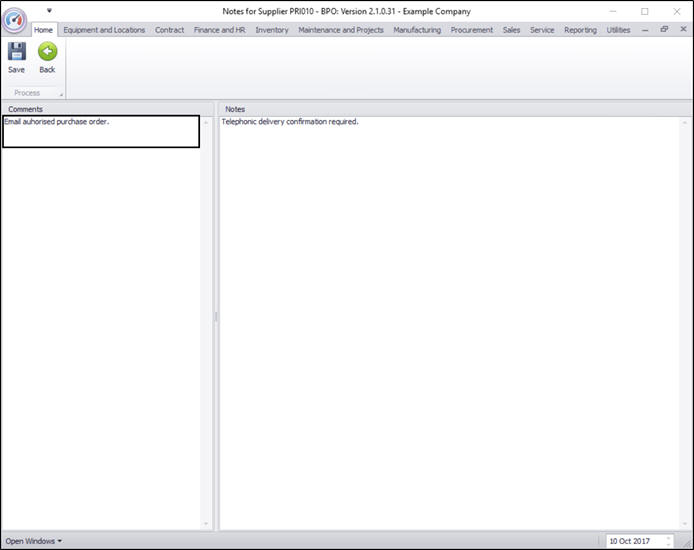Open the Inventory ribbon tab
This screenshot has height=550, width=694.
pyautogui.click(x=272, y=30)
